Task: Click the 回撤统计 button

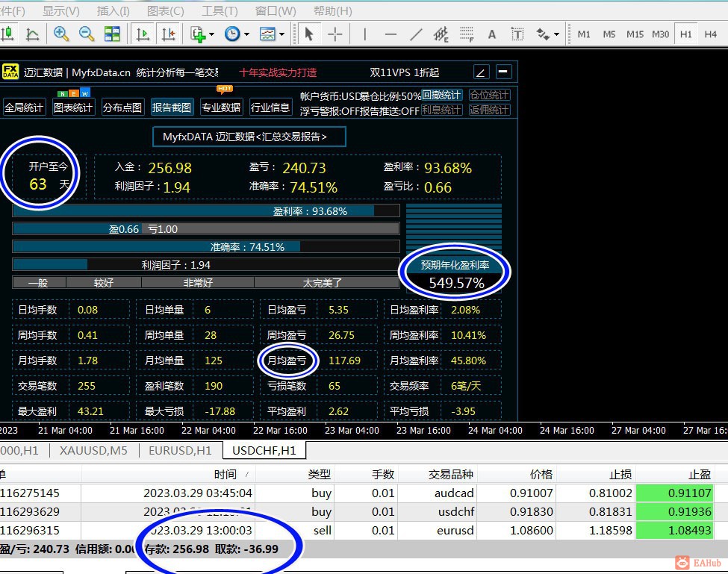Action: click(x=441, y=95)
